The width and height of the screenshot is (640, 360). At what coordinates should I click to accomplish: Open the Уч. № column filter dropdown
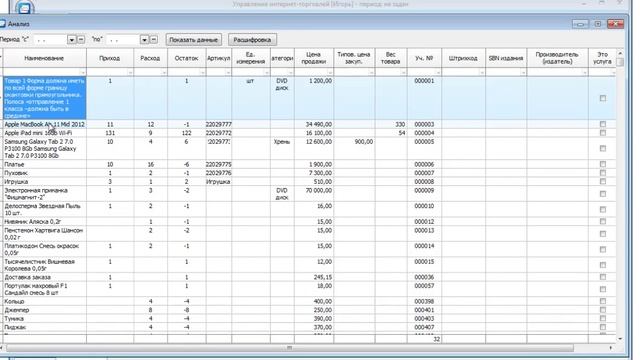click(438, 73)
